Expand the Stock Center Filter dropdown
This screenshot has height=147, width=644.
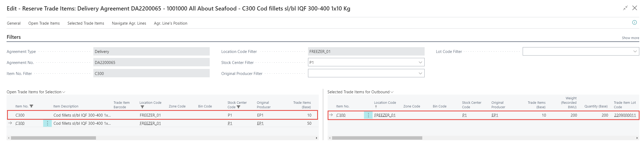(420, 62)
